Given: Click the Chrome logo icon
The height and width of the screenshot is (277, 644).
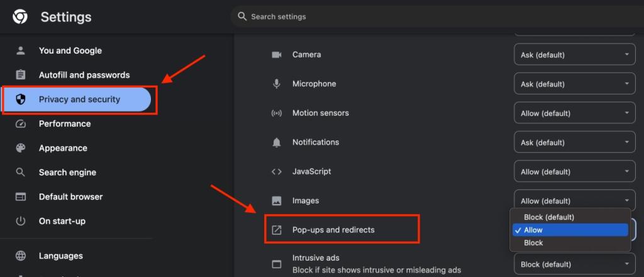Looking at the screenshot, I should tap(19, 17).
